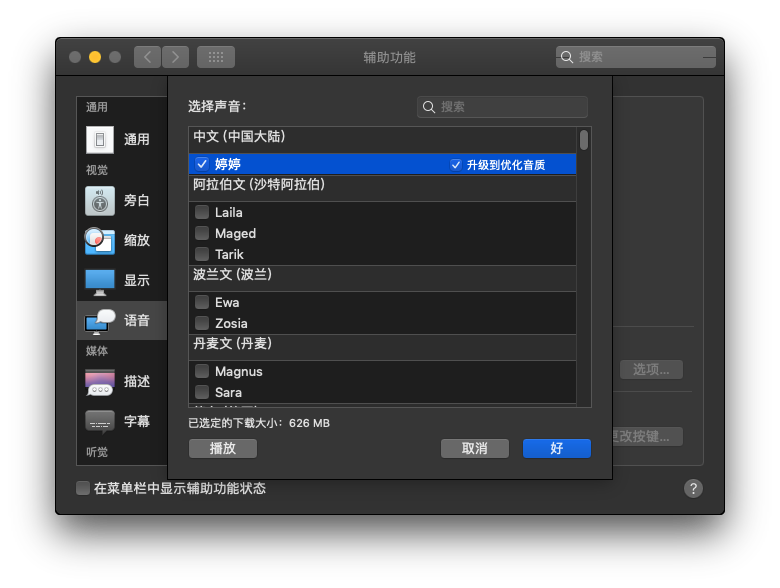Open the Descriptions (描述) sidebar icon
780x588 pixels.
tap(100, 382)
